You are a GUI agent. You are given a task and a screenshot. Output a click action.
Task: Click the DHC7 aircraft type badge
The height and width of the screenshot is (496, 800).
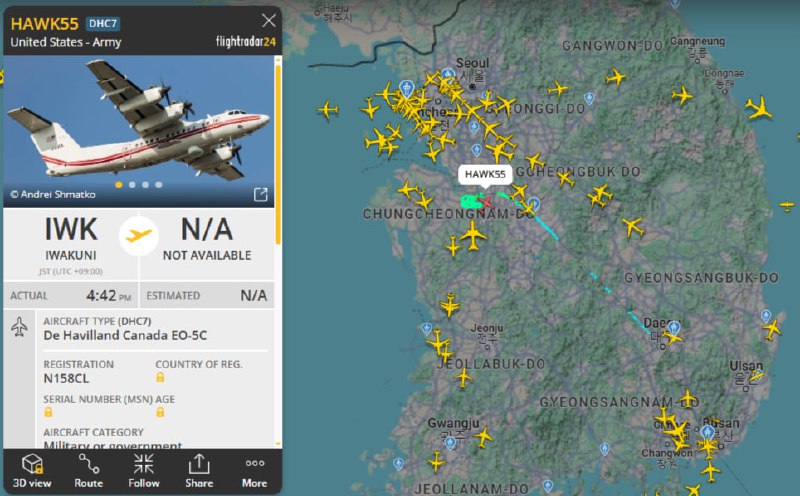[103, 23]
